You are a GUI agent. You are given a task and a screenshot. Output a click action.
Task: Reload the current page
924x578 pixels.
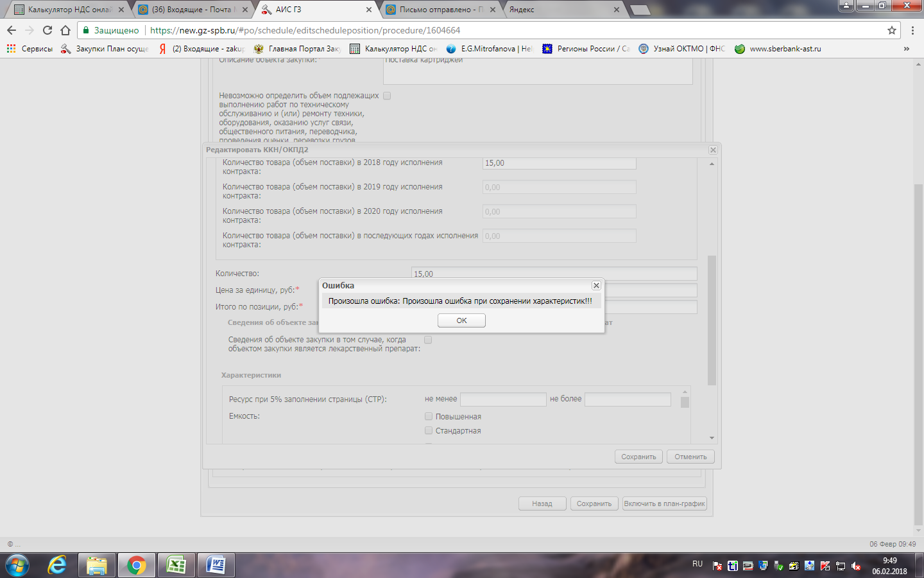[47, 30]
